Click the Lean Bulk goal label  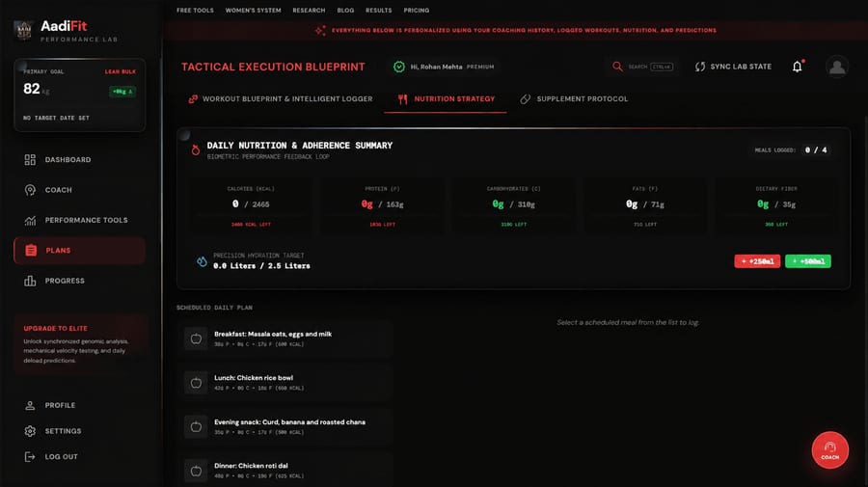point(121,72)
